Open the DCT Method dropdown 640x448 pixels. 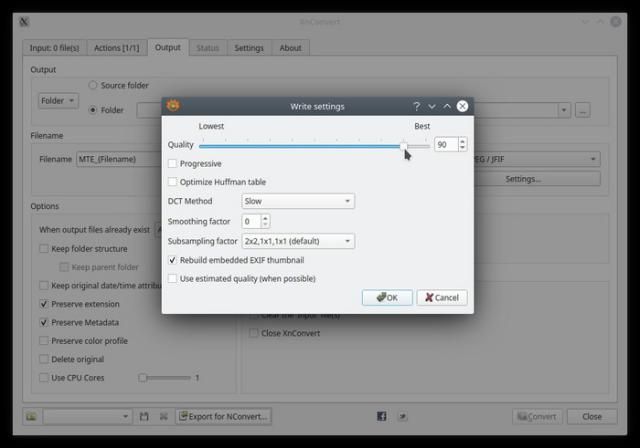tap(298, 201)
